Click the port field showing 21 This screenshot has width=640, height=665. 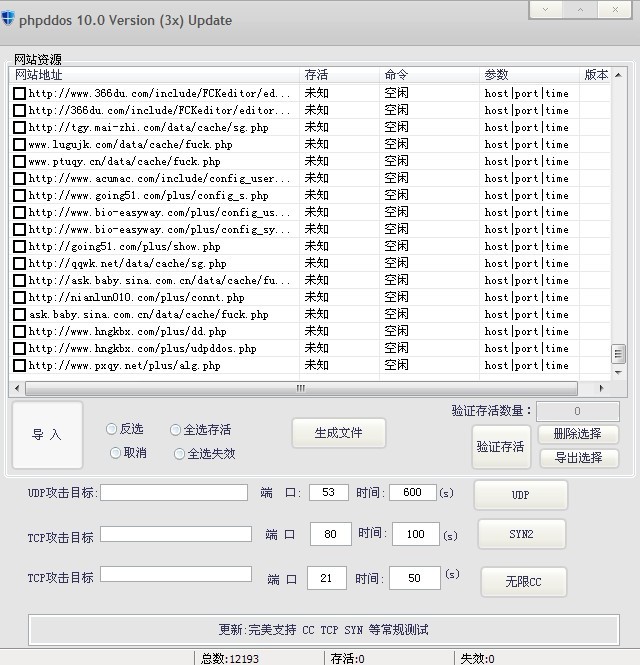[327, 578]
